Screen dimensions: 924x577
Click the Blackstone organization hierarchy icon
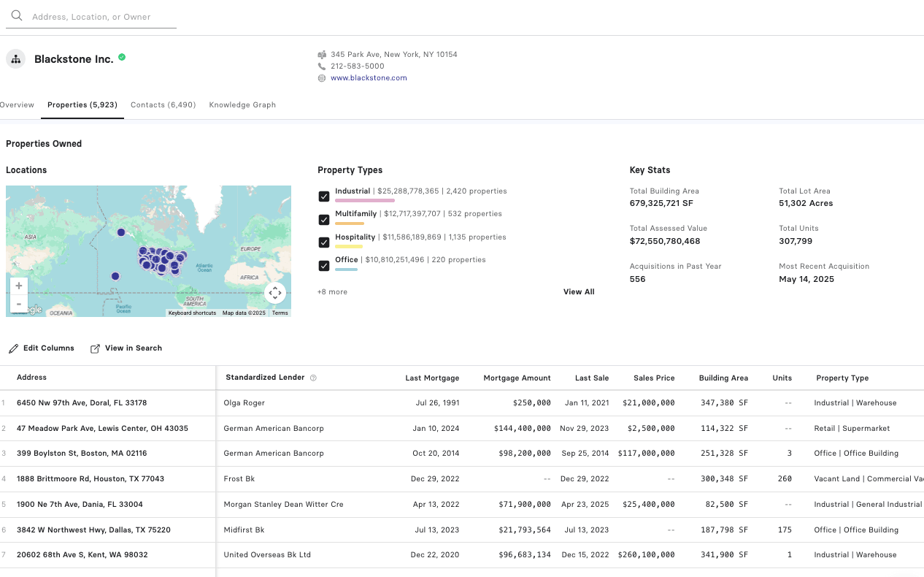coord(16,59)
